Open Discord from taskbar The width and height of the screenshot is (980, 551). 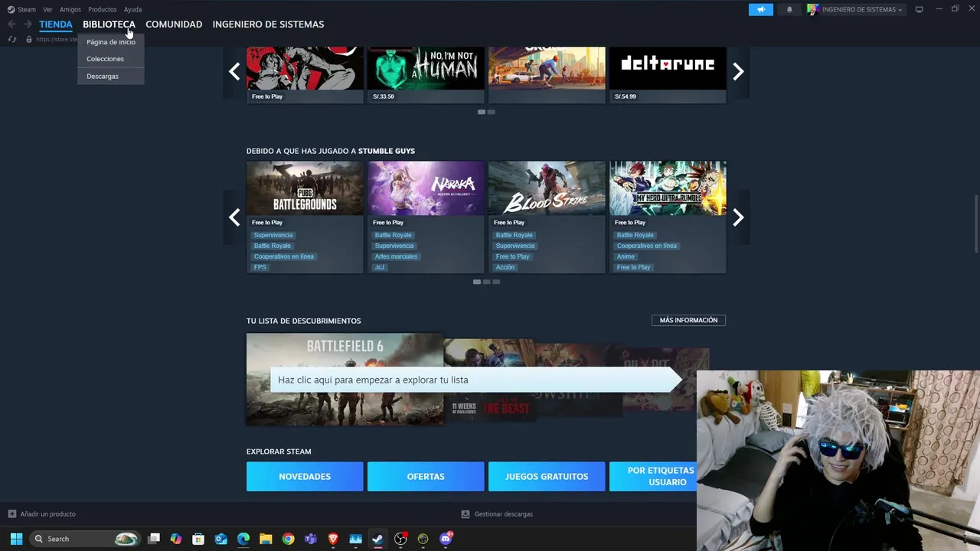(x=446, y=539)
